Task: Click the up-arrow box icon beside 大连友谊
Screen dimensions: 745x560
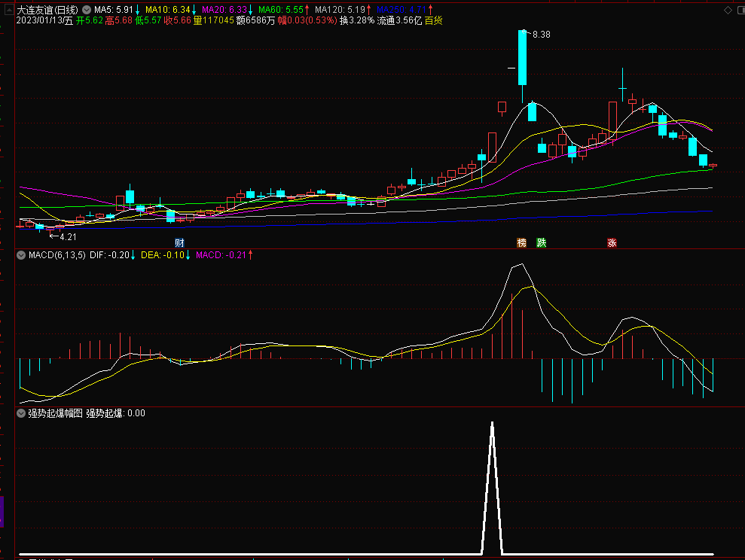Action: pyautogui.click(x=9, y=10)
